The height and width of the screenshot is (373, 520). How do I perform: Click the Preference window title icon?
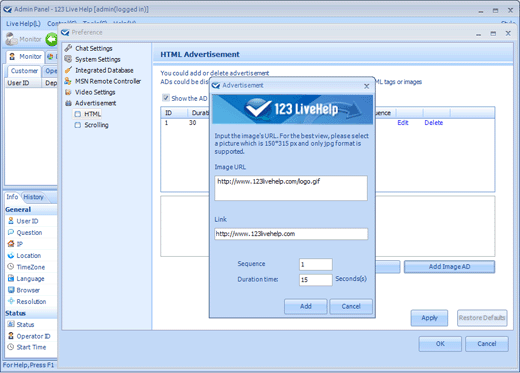(65, 32)
